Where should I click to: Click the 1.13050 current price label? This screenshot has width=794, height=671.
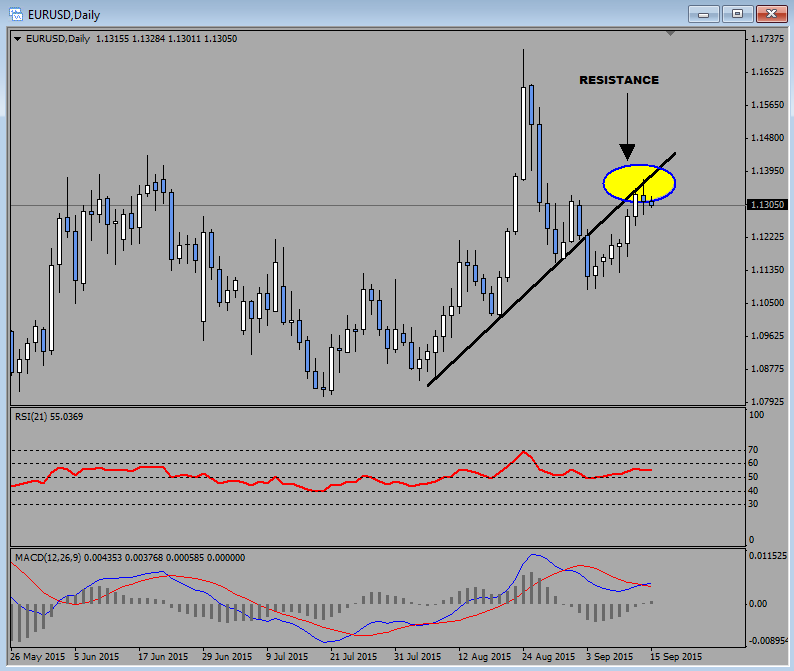[766, 205]
